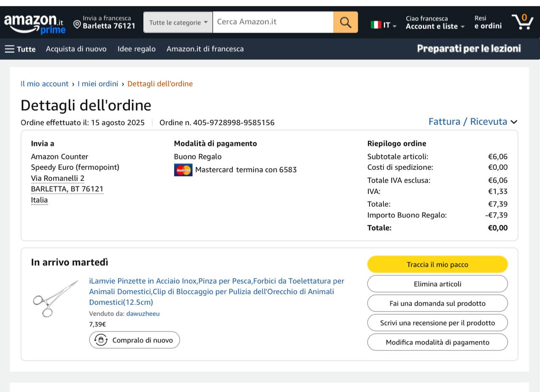This screenshot has height=392, width=540.
Task: Click the orange search magnifier icon
Action: (346, 22)
